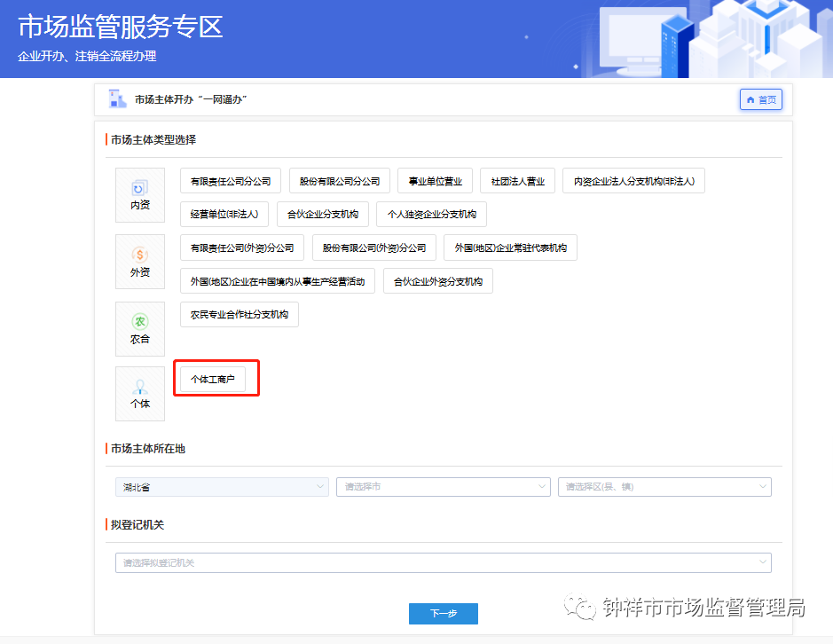Select the 个体 person category icon
The width and height of the screenshot is (833, 644).
pos(139,393)
